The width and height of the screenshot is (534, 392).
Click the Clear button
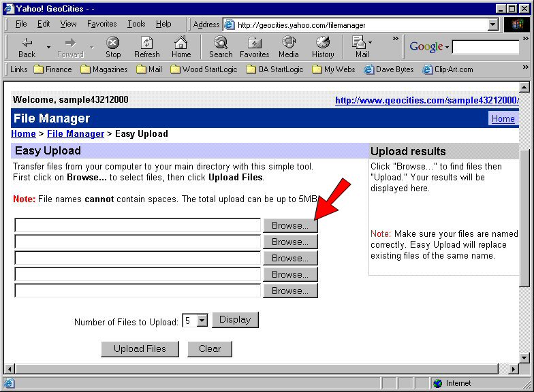210,349
